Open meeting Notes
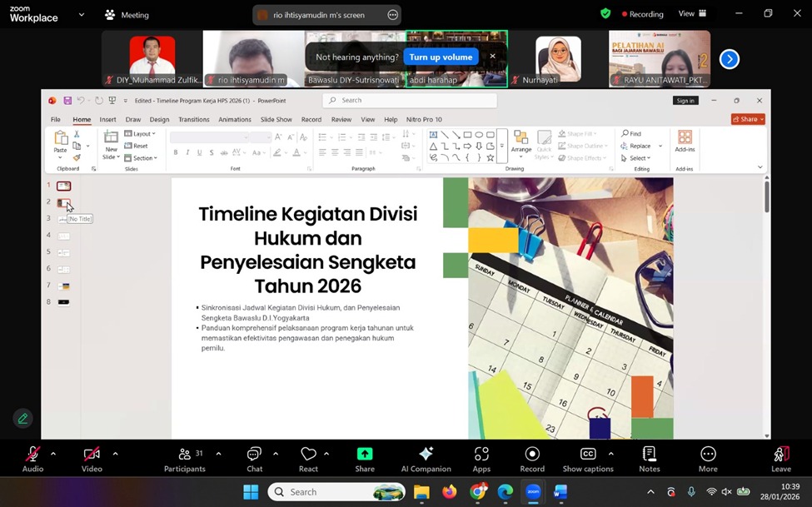The height and width of the screenshot is (507, 812). [x=649, y=459]
